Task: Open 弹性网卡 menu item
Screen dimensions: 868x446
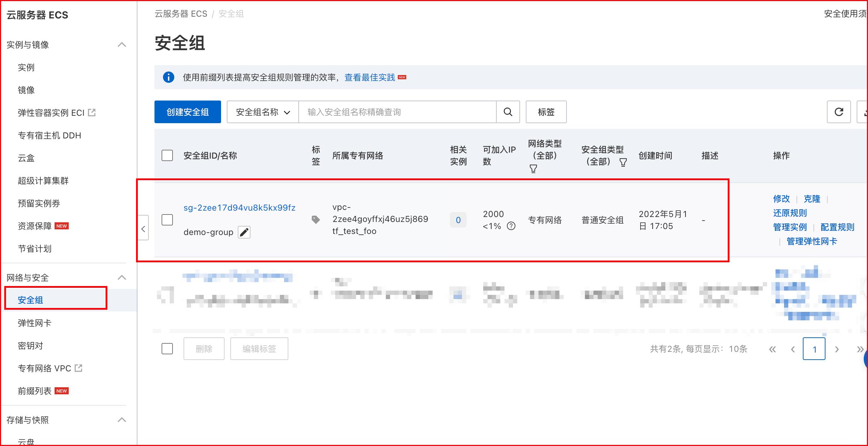Action: click(x=35, y=323)
